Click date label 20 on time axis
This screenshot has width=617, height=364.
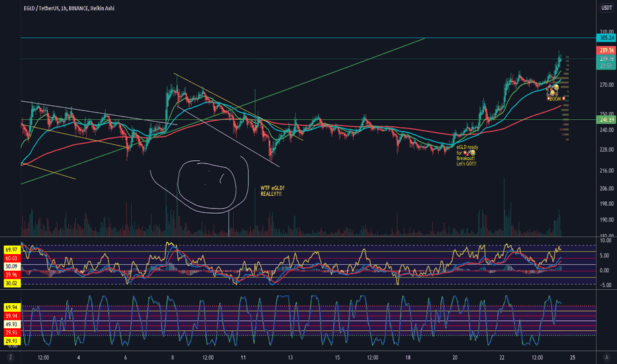pyautogui.click(x=455, y=357)
